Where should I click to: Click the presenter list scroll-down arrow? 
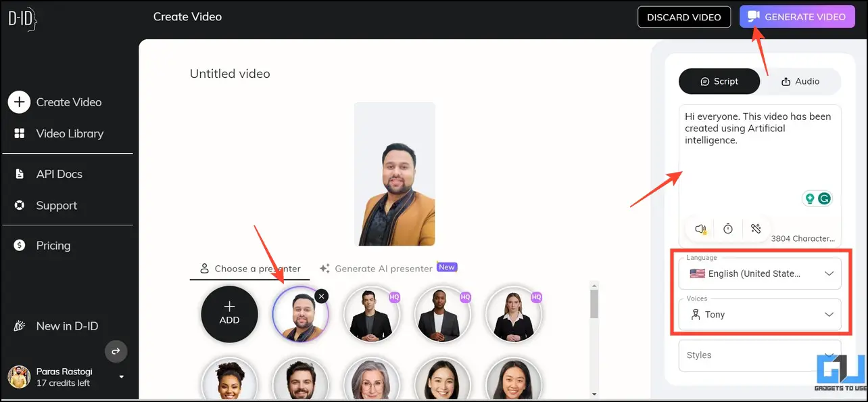(x=594, y=394)
